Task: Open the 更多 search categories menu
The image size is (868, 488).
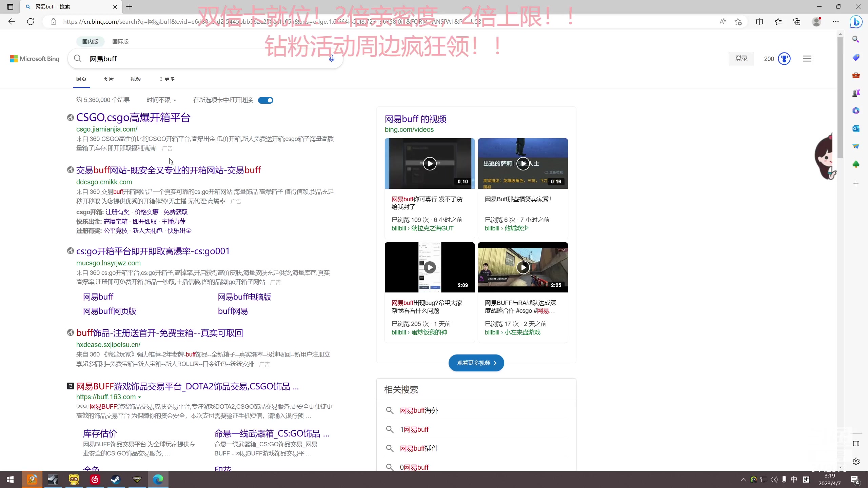Action: pyautogui.click(x=167, y=79)
